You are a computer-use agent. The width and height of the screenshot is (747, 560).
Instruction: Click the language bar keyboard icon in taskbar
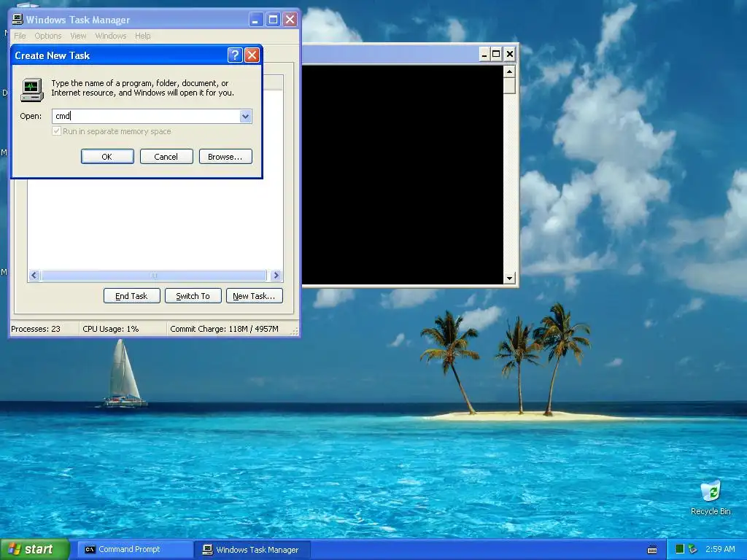tap(652, 550)
